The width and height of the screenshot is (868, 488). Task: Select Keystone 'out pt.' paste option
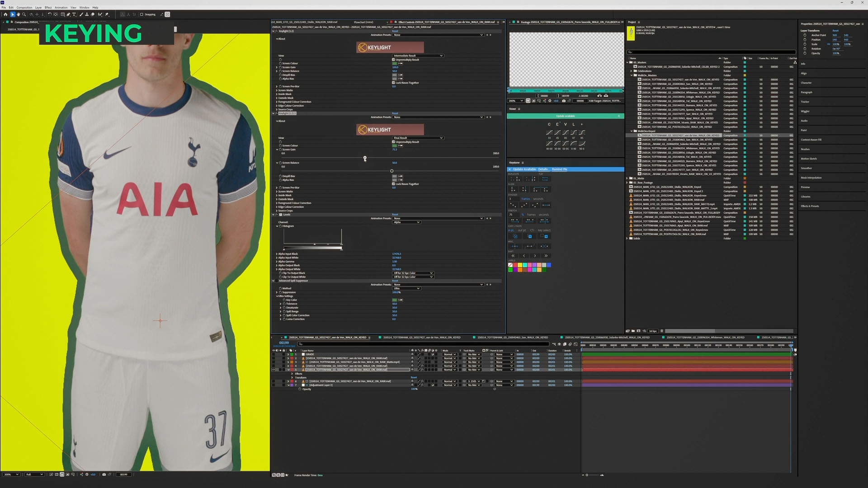pos(522,230)
